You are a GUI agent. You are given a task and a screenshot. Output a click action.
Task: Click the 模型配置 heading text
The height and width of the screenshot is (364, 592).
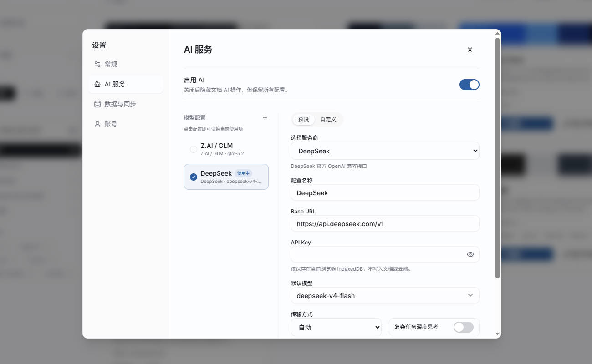coord(194,118)
